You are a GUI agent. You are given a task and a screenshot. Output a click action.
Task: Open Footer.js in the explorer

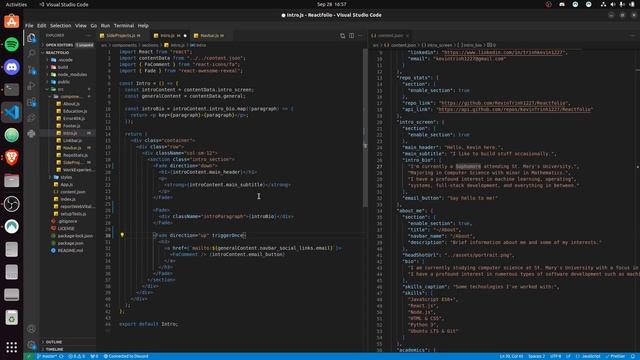71,126
